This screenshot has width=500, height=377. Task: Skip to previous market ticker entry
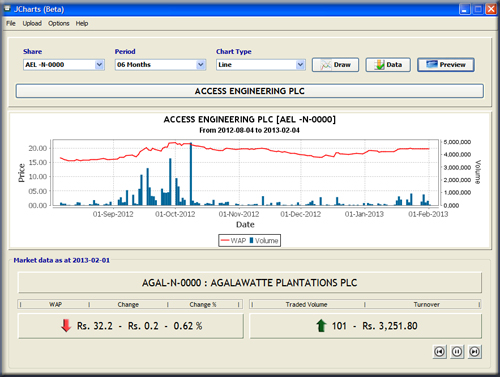coord(440,352)
